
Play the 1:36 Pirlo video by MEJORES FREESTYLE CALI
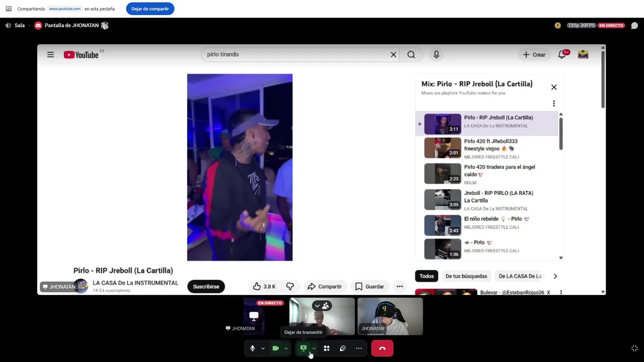point(487,248)
